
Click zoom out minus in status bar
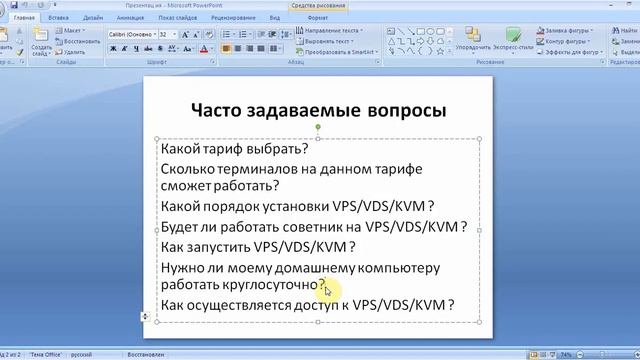pyautogui.click(x=580, y=355)
